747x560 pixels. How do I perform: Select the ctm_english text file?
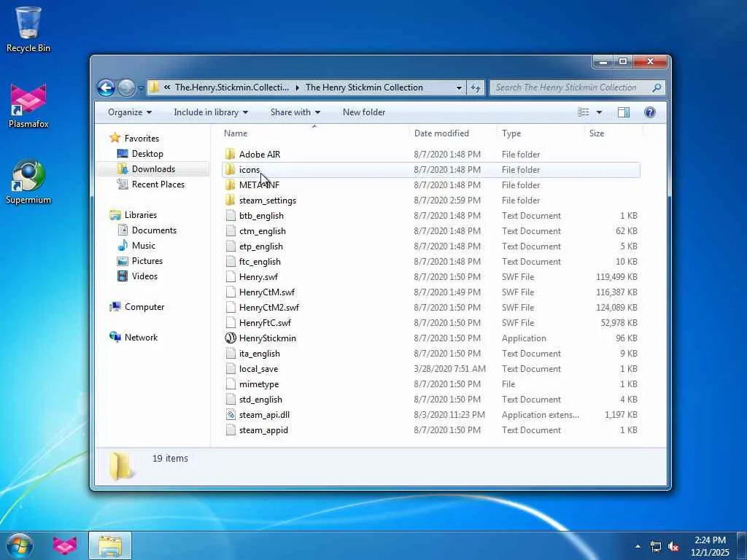pos(430,231)
